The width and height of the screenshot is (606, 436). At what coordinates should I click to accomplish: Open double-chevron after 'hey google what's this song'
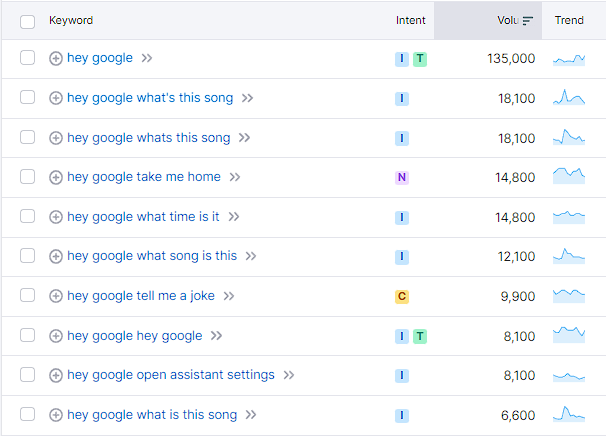tap(247, 98)
